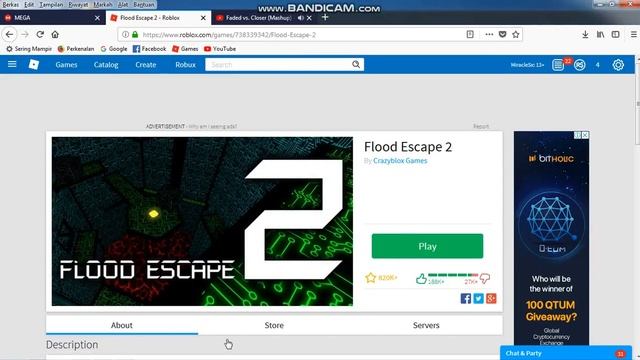Open Firefox hamburger menu
The width and height of the screenshot is (640, 360).
[x=633, y=35]
